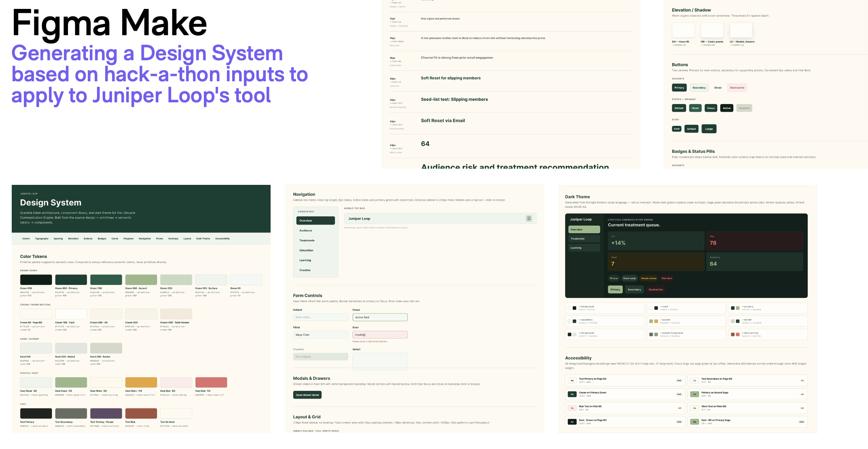The width and height of the screenshot is (868, 449).
Task: Click Open drawer demo button
Action: point(307,395)
